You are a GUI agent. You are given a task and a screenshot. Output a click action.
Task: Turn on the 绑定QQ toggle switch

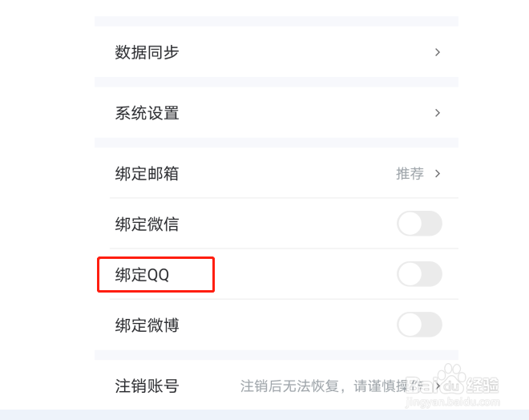pyautogui.click(x=419, y=274)
